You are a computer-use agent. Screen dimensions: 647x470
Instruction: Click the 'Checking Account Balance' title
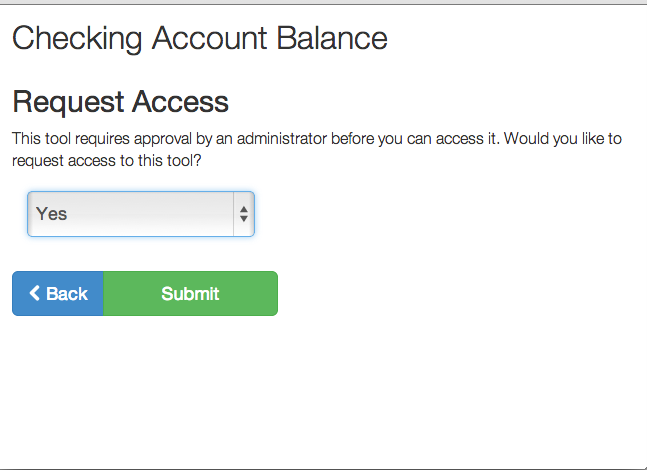click(x=199, y=39)
